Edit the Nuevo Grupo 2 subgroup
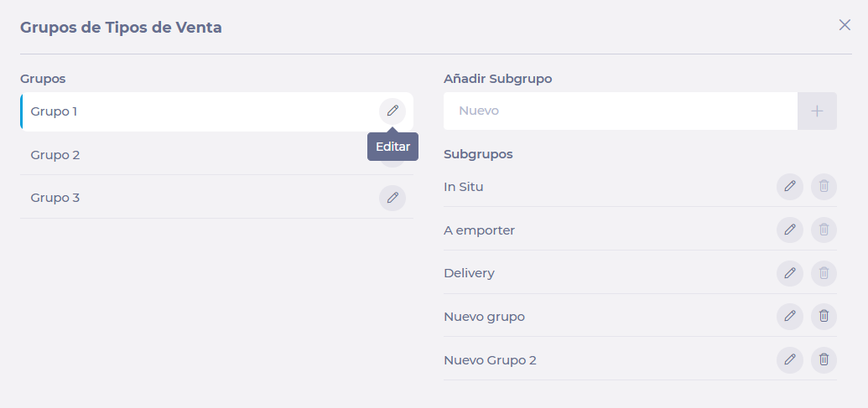The width and height of the screenshot is (868, 408). coord(790,360)
